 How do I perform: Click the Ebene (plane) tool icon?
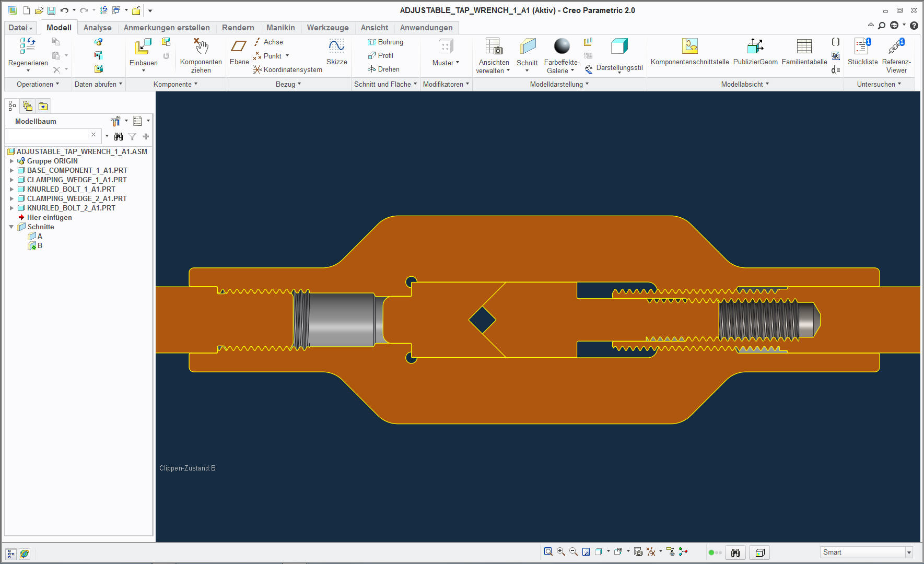click(239, 47)
